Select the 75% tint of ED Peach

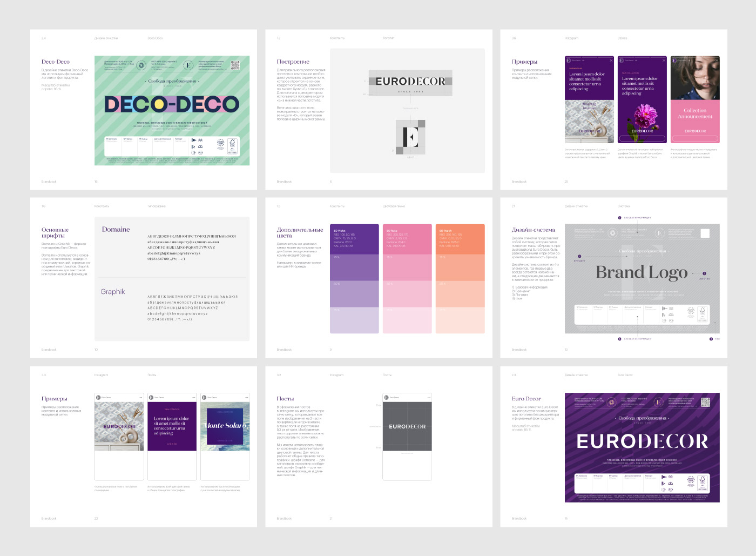(x=460, y=267)
